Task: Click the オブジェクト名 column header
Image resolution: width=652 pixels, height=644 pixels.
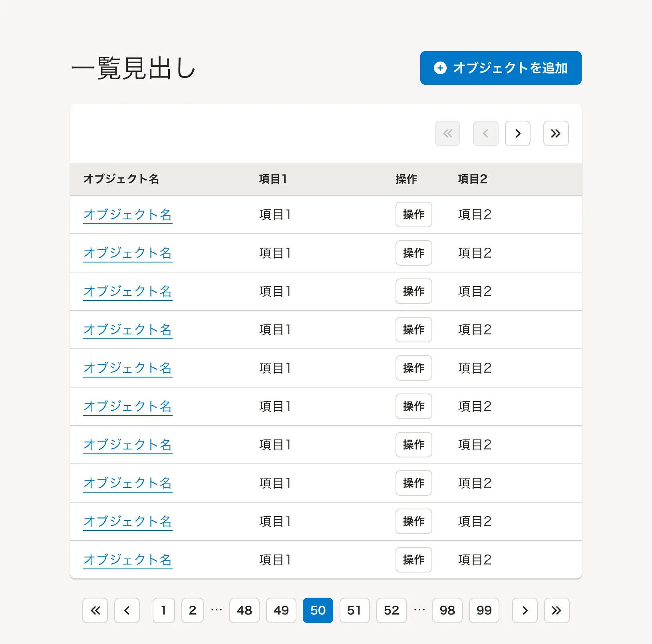Action: click(x=121, y=179)
